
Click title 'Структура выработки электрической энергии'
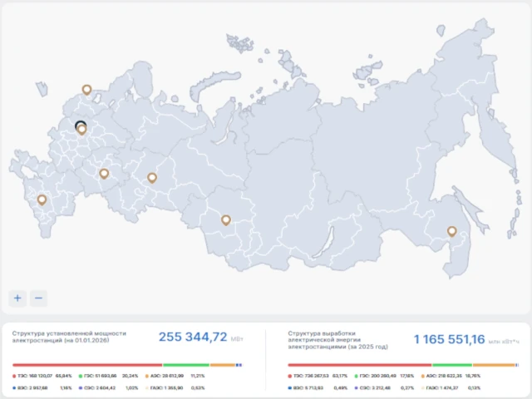(x=338, y=340)
